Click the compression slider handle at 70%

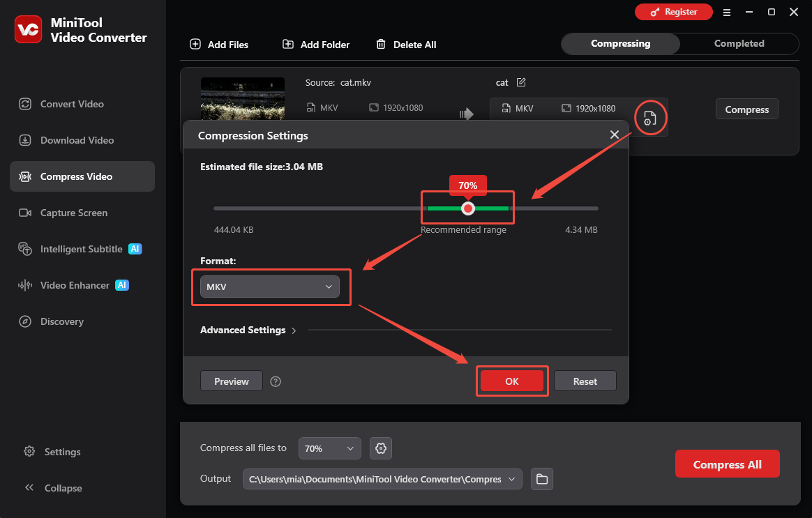(x=468, y=208)
